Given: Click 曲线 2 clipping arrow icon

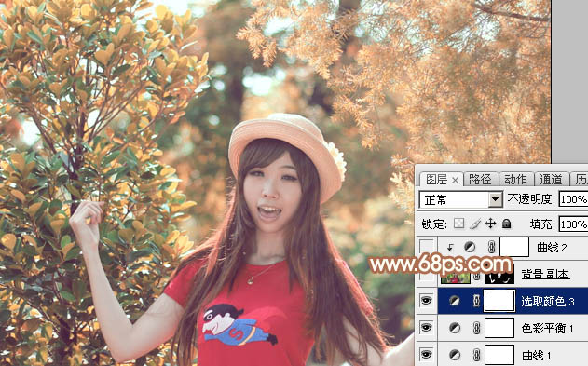Looking at the screenshot, I should [x=450, y=247].
